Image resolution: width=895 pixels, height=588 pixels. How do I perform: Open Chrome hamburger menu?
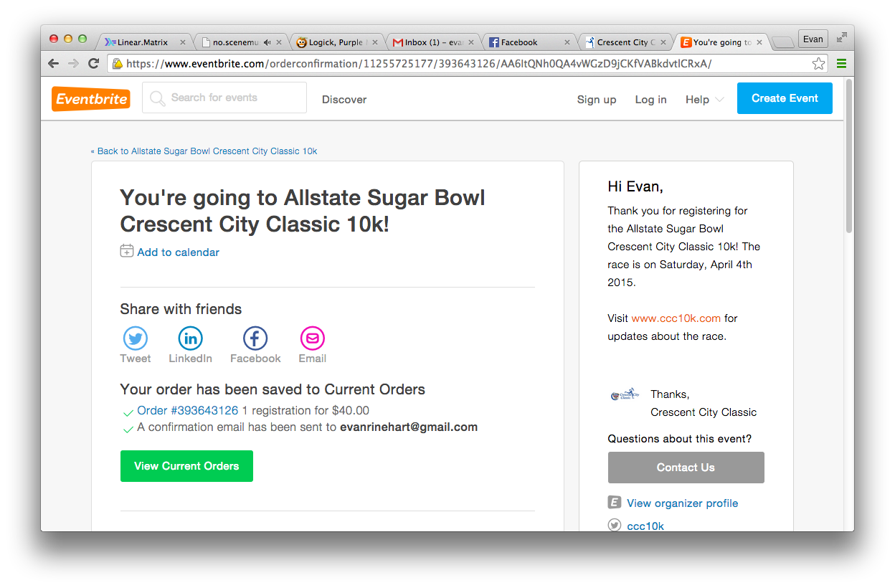841,64
